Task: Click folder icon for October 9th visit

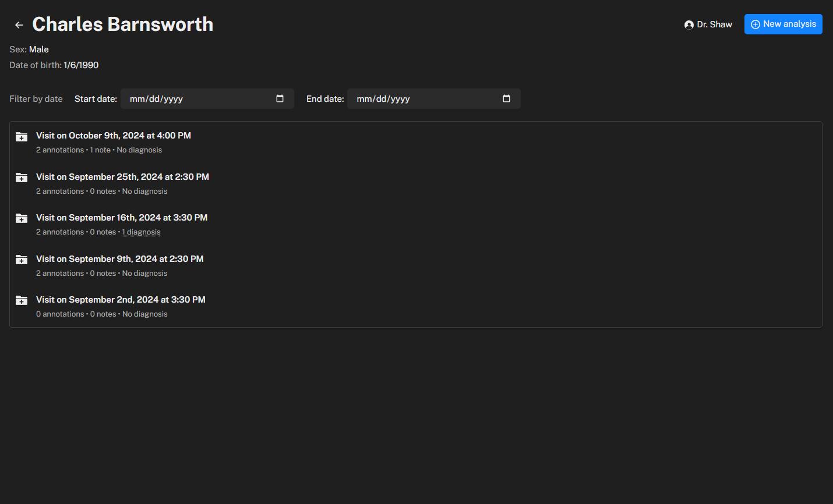Action: (22, 137)
